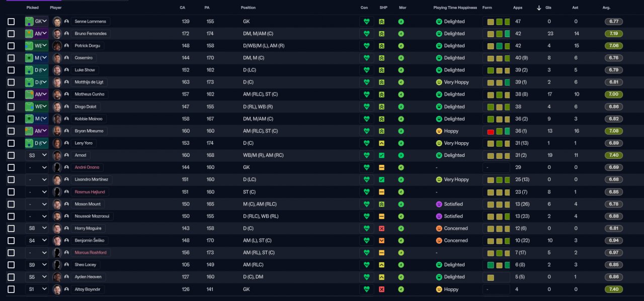
Task: Sort the table by Position column header
Action: (248, 8)
